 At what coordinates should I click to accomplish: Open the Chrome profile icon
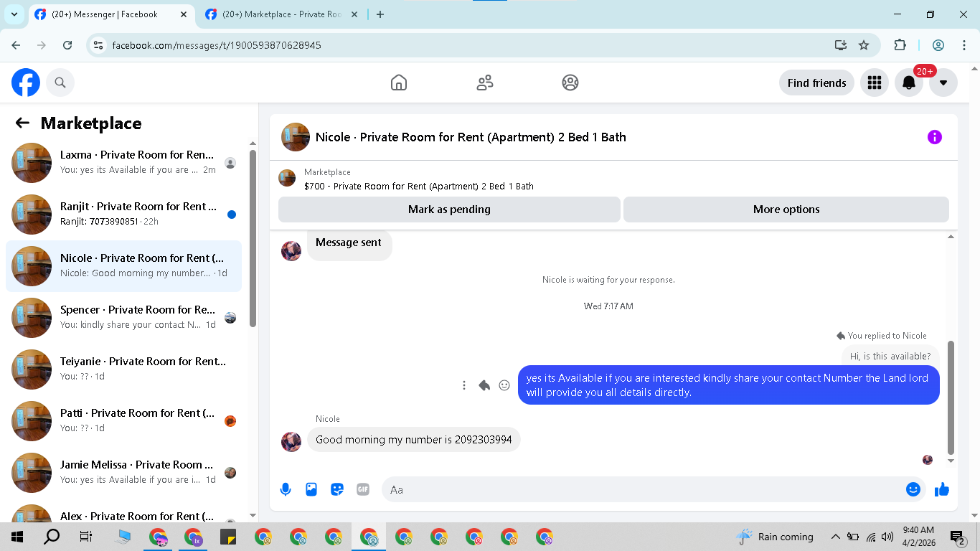click(938, 45)
